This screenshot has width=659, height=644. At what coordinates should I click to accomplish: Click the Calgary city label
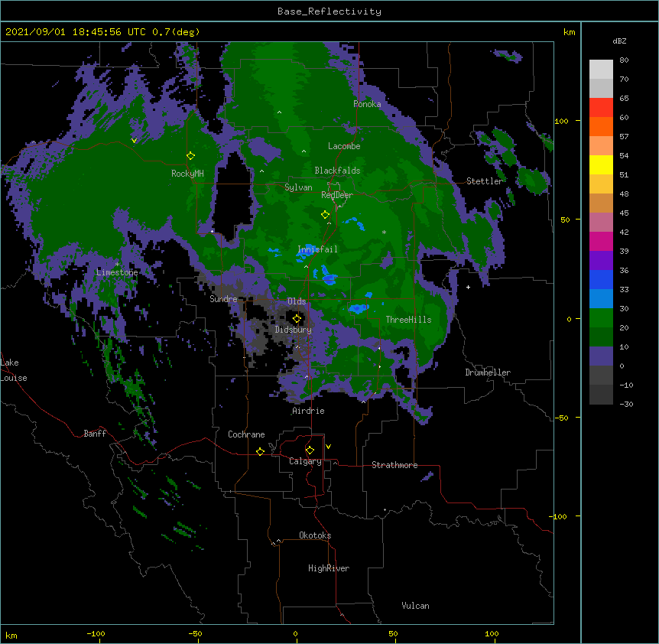(305, 461)
